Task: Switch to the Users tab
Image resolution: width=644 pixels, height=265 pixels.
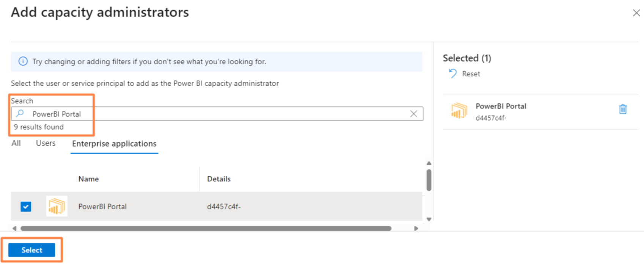Action: click(46, 143)
